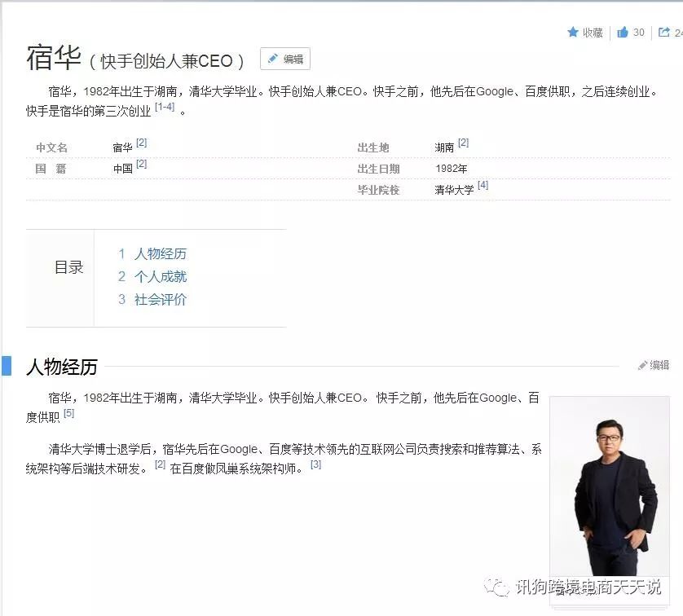The image size is (683, 616).
Task: Click citation [2] next to 中国
Action: [x=142, y=164]
